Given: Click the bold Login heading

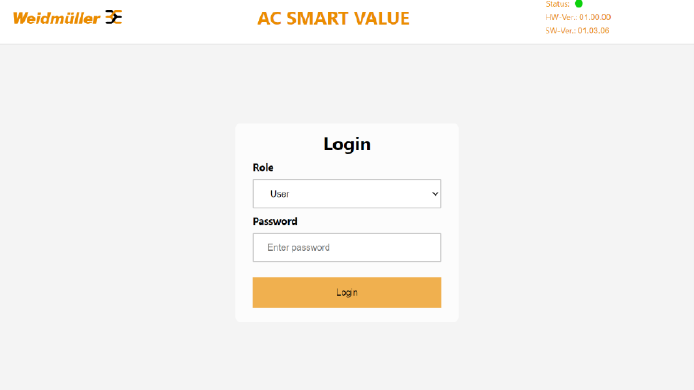Looking at the screenshot, I should click(347, 144).
